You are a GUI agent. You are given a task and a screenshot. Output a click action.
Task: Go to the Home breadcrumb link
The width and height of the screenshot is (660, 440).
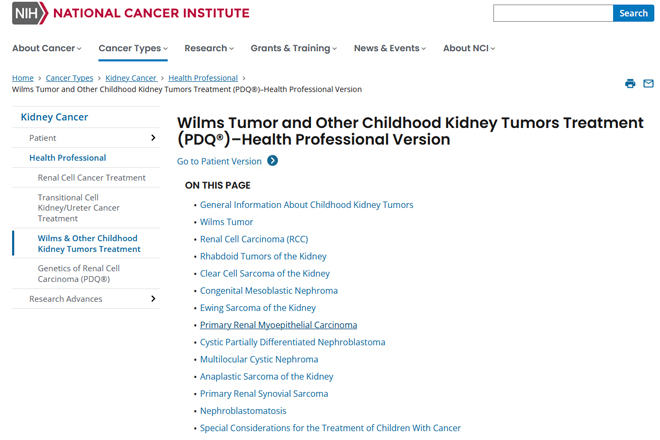[x=23, y=78]
